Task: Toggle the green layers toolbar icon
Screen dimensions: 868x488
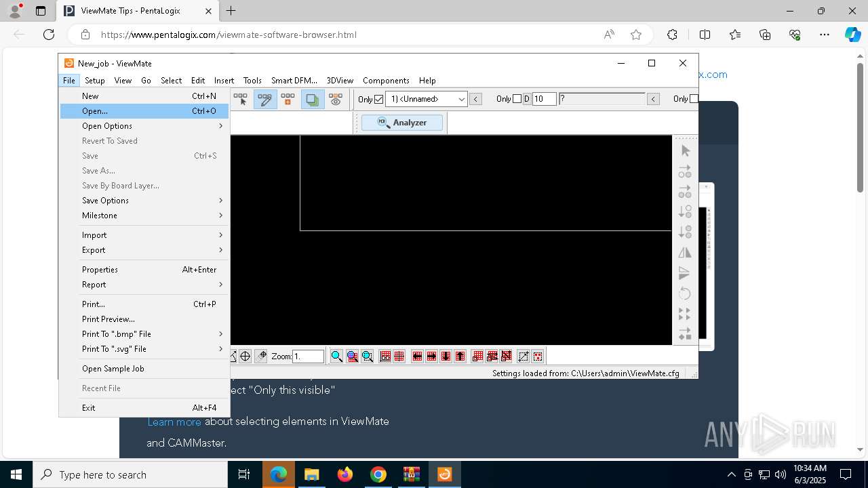Action: (312, 99)
